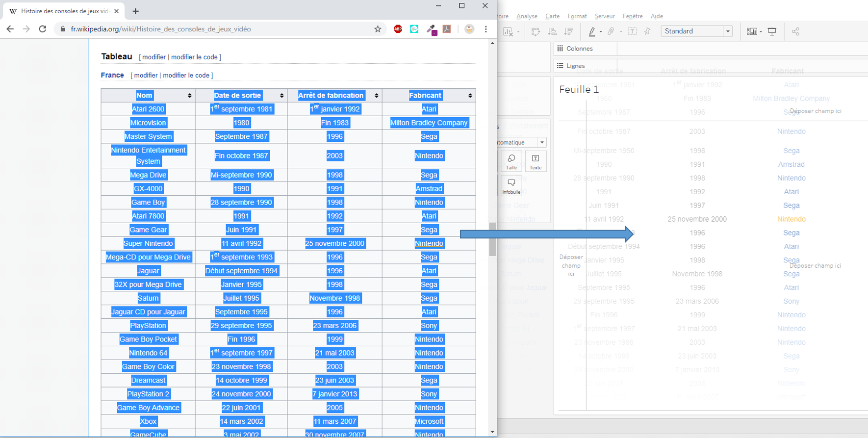Click the Milton Bradley Company cell
The image size is (868, 438).
pos(429,123)
